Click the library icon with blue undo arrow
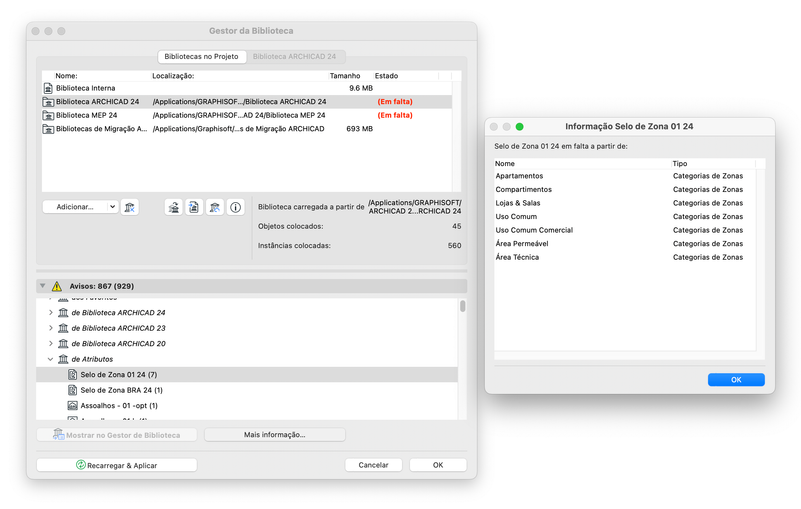The image size is (801, 509). point(215,207)
